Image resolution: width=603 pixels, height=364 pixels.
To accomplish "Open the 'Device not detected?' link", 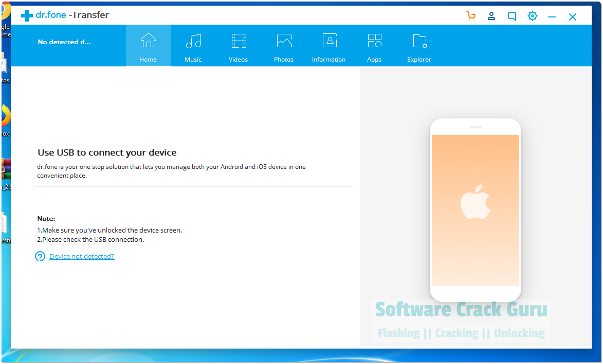I will tap(82, 257).
